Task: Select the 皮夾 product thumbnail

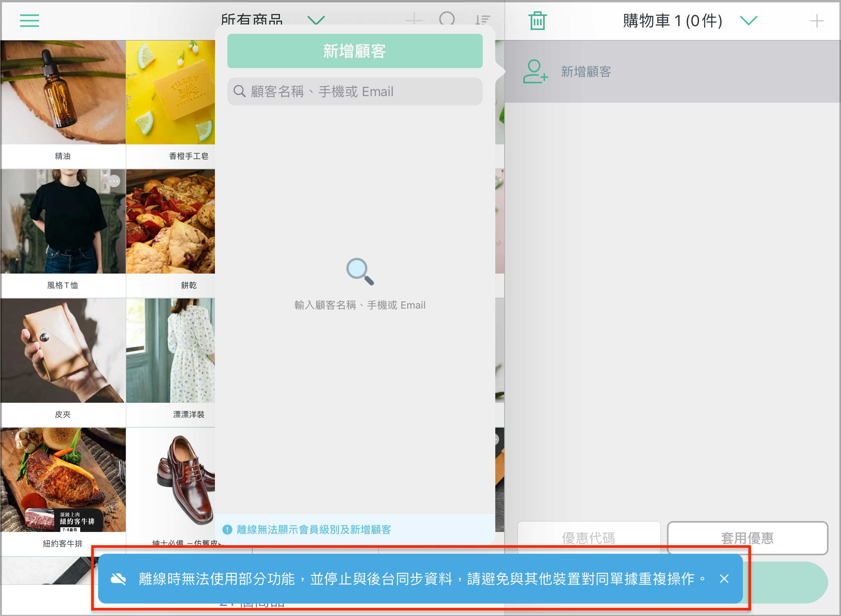Action: click(63, 351)
